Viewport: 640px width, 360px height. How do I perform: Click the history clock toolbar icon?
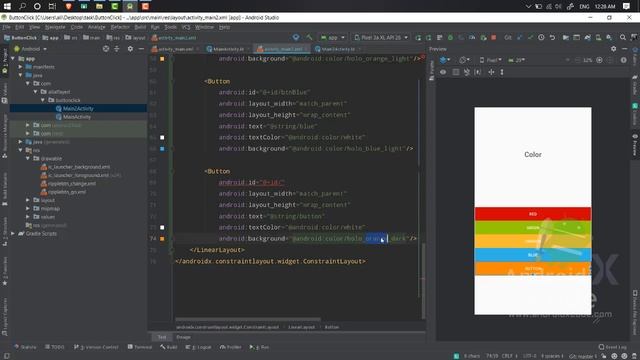(541, 38)
